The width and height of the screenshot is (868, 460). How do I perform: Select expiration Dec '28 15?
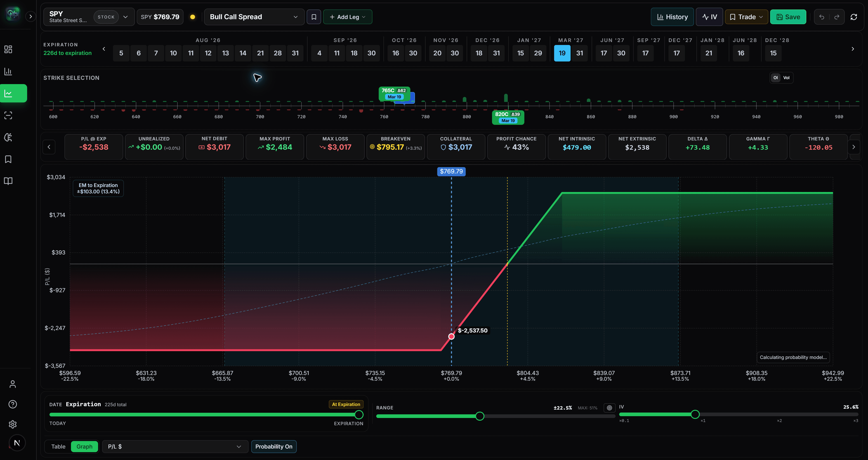pos(773,53)
